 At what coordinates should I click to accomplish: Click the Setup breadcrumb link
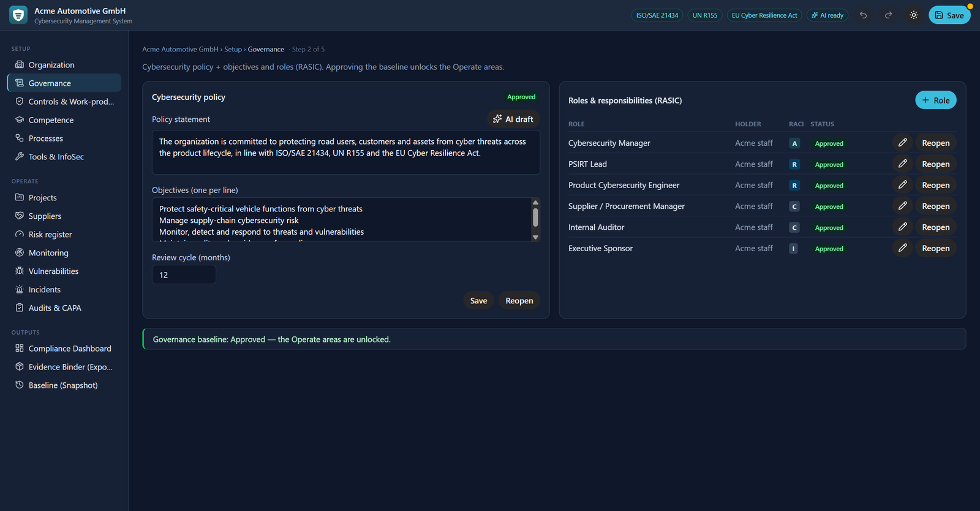[x=233, y=49]
